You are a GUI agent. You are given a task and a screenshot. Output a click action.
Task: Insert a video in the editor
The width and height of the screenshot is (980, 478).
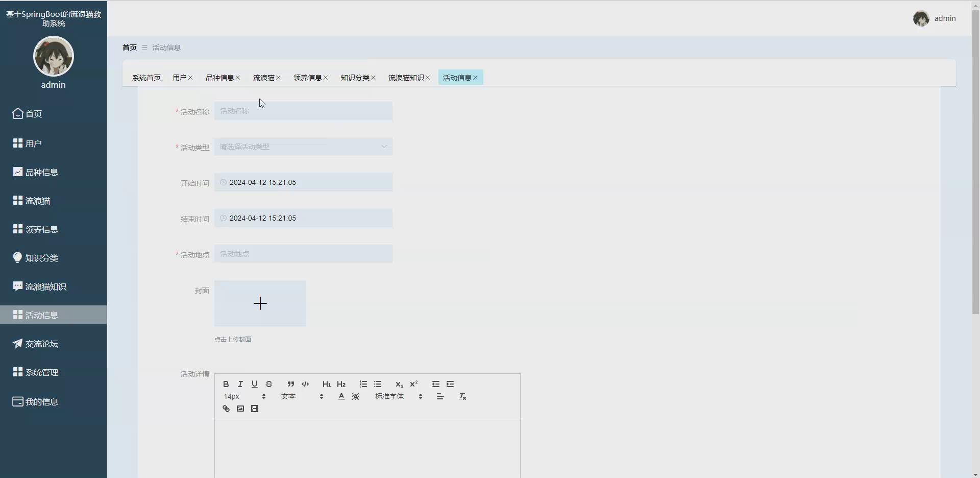255,409
